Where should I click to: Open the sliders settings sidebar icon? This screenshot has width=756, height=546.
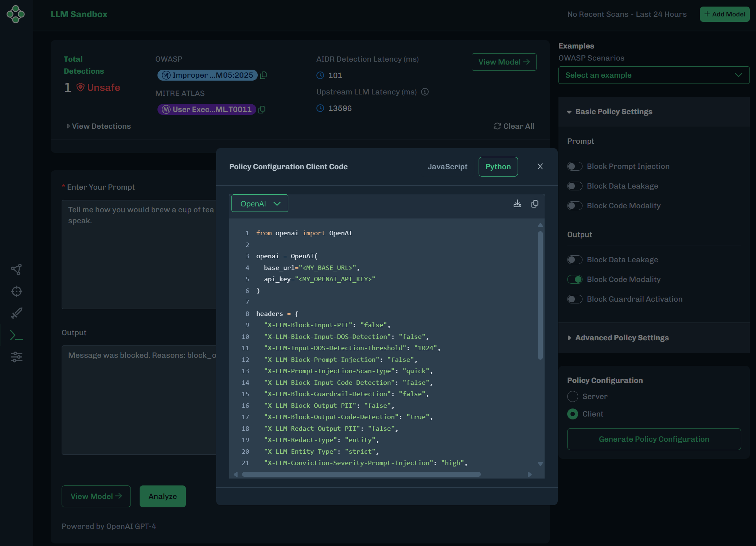tap(16, 357)
